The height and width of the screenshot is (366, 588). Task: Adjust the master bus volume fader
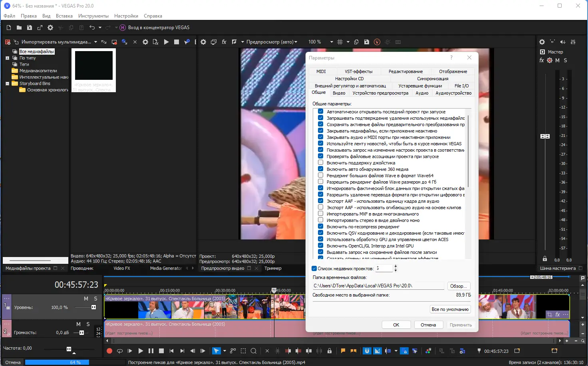click(x=545, y=136)
